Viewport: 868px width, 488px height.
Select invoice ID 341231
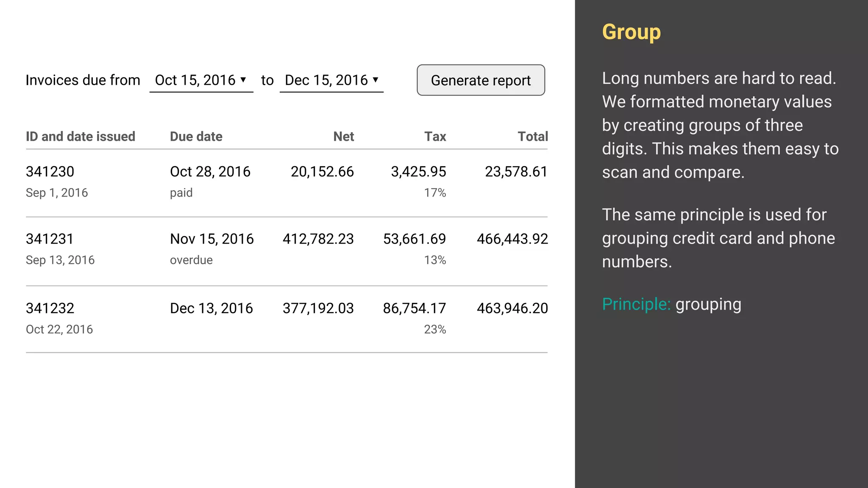tap(50, 239)
